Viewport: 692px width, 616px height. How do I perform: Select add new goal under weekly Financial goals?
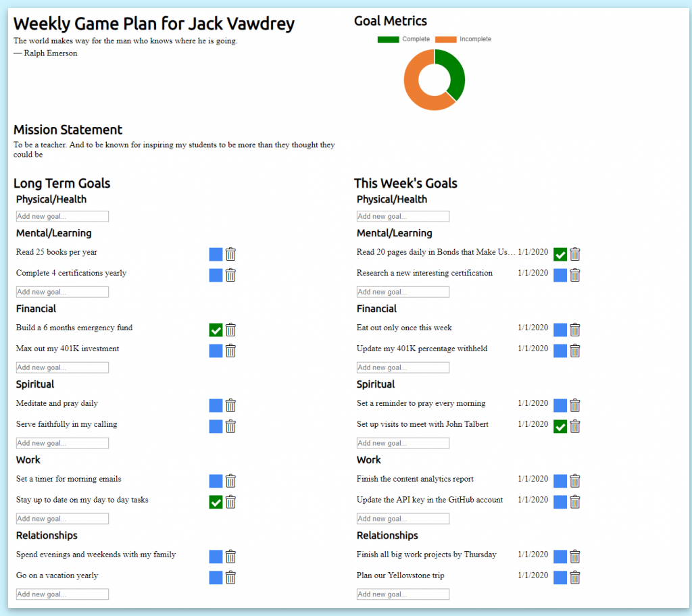coord(403,367)
